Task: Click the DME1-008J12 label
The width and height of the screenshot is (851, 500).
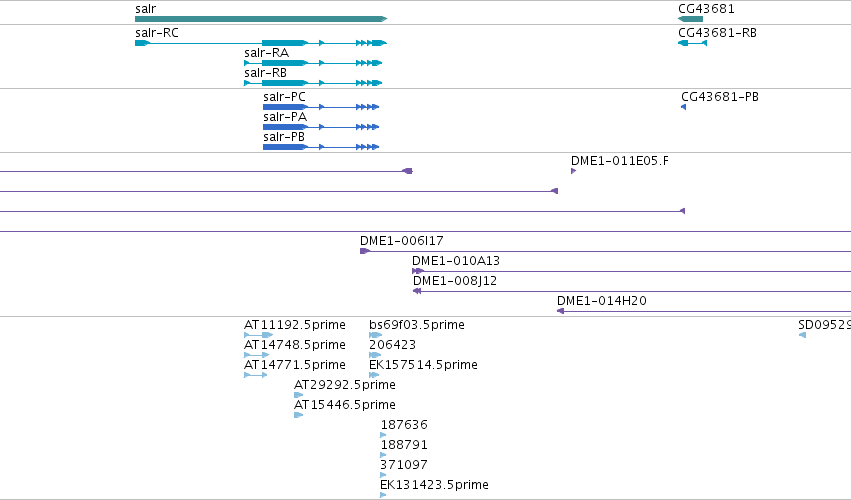Action: 455,281
